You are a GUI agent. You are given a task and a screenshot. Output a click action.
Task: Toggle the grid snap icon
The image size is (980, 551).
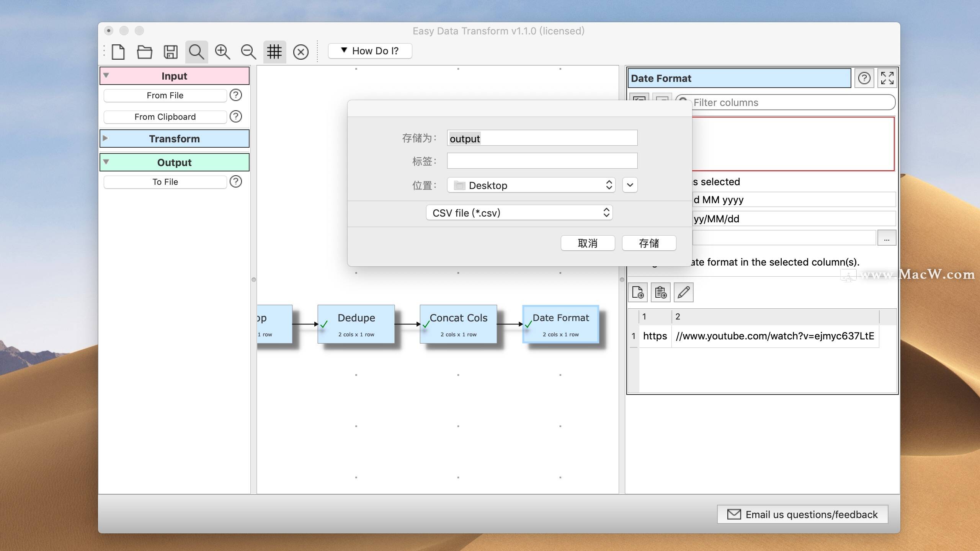click(274, 52)
